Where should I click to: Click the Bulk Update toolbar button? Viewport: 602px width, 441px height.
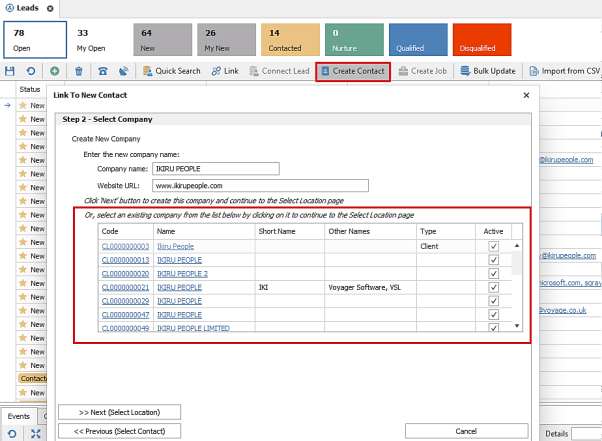point(488,71)
